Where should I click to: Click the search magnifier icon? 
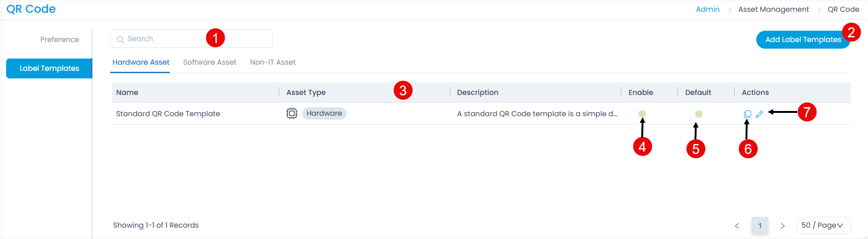point(120,39)
